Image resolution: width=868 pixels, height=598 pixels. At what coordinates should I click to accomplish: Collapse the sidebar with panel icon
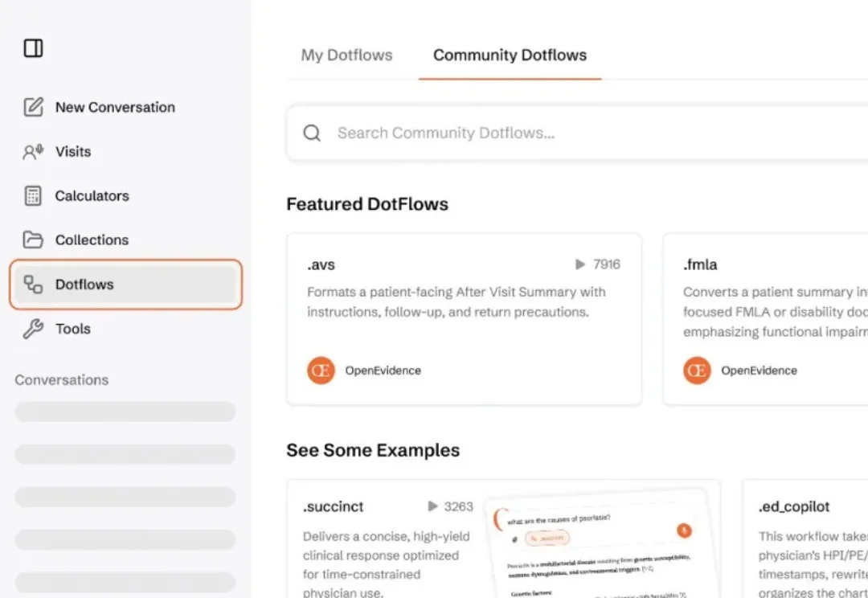click(33, 49)
